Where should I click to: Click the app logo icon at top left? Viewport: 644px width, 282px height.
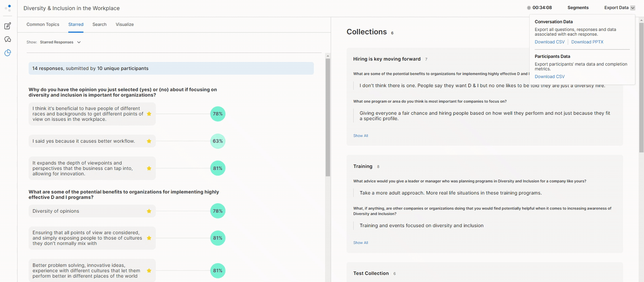click(x=8, y=8)
